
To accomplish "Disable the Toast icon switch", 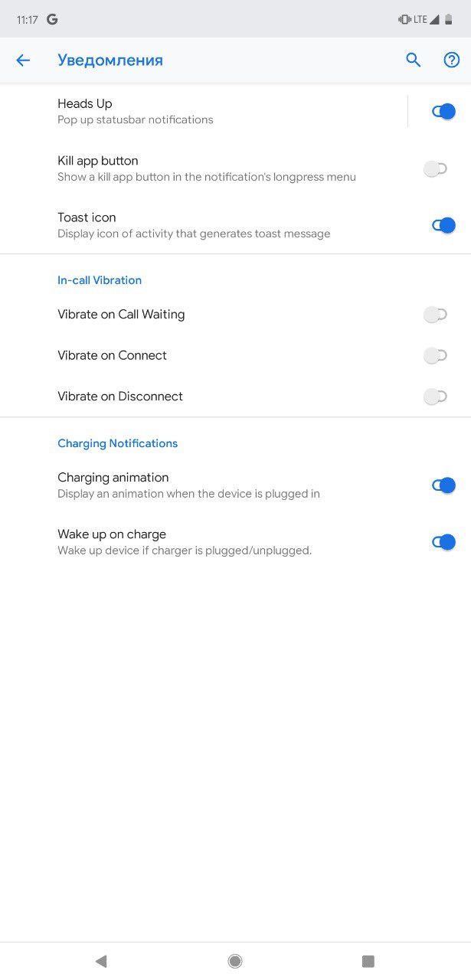I will tap(443, 225).
